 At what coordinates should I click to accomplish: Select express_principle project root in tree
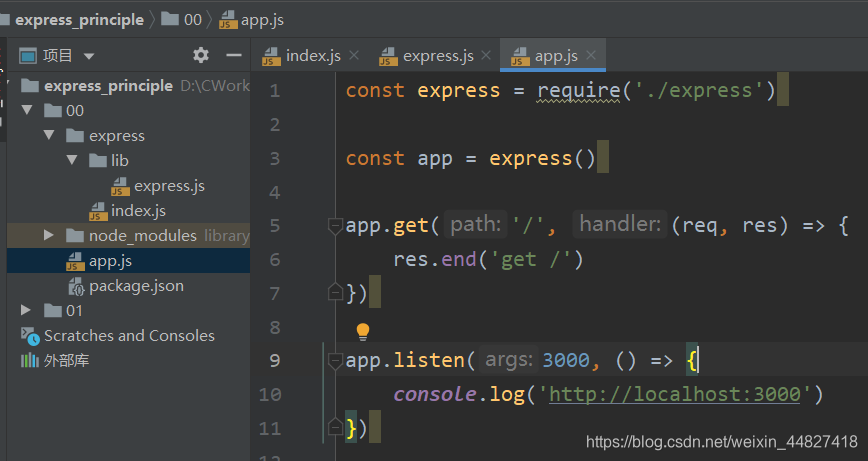(108, 86)
